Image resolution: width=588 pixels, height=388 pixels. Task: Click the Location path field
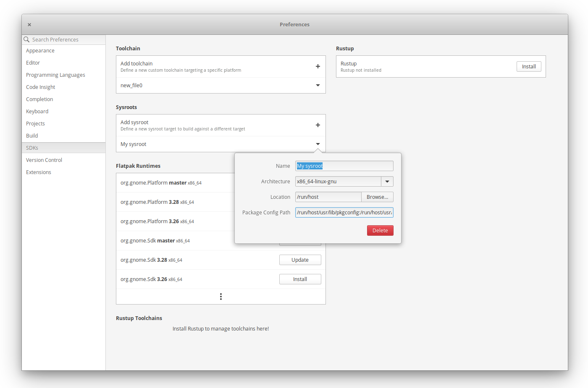(328, 197)
